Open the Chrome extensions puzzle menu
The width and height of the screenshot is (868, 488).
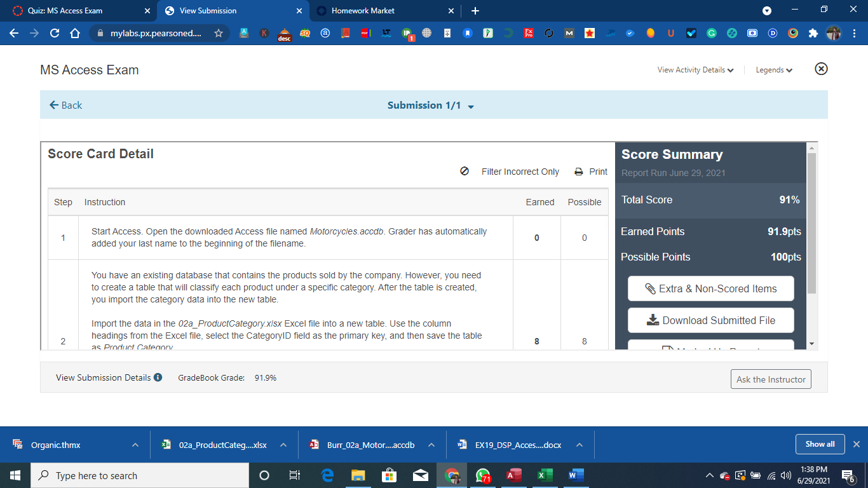click(x=813, y=33)
